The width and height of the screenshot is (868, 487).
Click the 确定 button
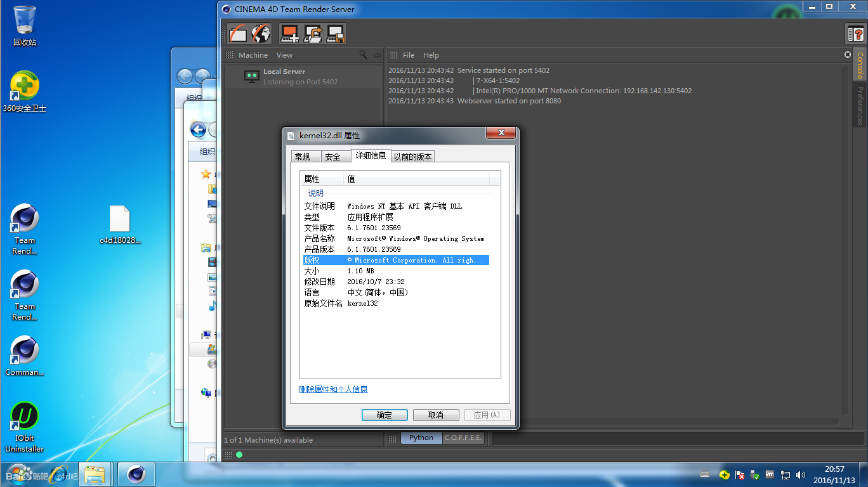pyautogui.click(x=385, y=415)
